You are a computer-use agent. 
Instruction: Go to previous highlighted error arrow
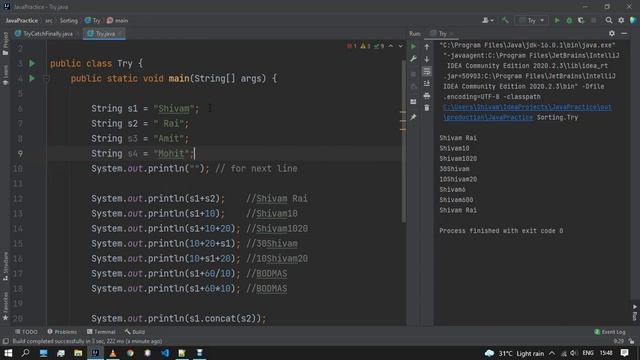pyautogui.click(x=391, y=46)
